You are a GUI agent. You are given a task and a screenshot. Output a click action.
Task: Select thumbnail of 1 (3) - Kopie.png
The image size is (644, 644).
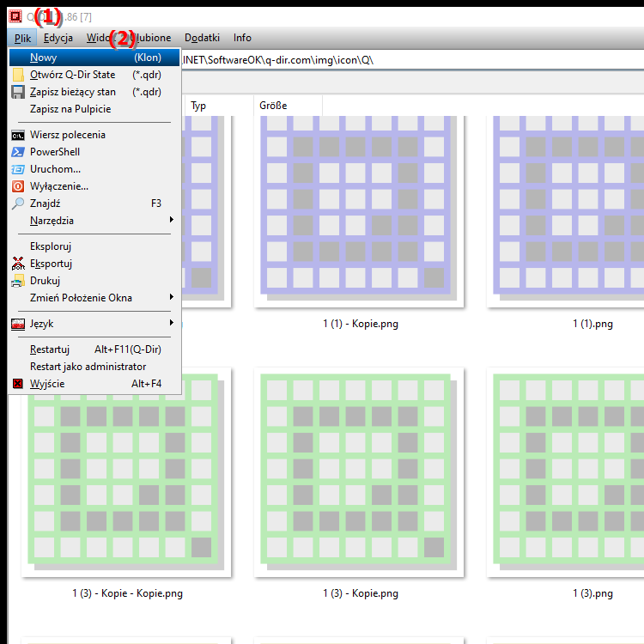click(x=359, y=472)
